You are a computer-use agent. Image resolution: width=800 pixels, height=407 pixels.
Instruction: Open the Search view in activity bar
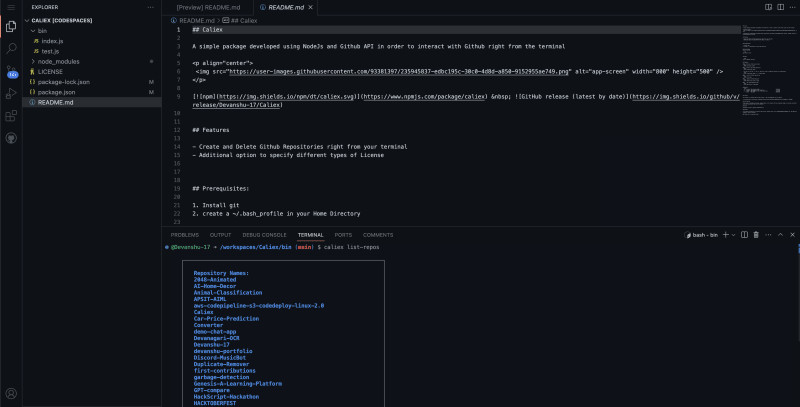(11, 48)
